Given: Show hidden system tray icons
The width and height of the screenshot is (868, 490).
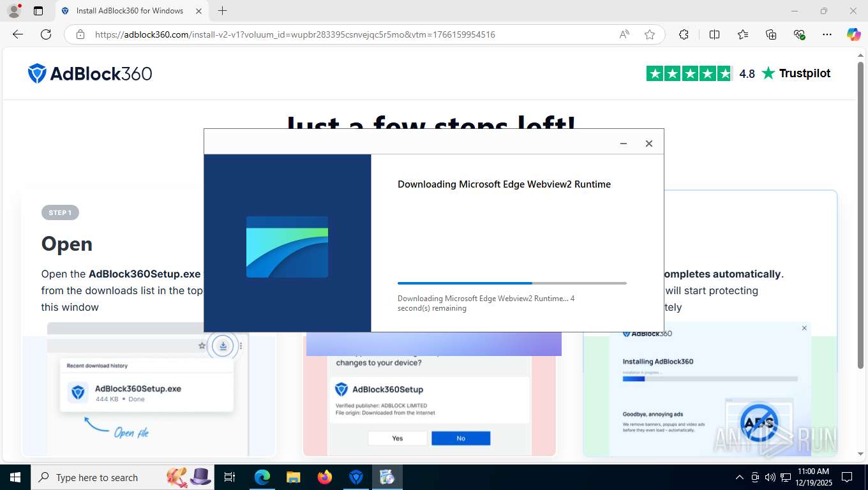Looking at the screenshot, I should (740, 477).
